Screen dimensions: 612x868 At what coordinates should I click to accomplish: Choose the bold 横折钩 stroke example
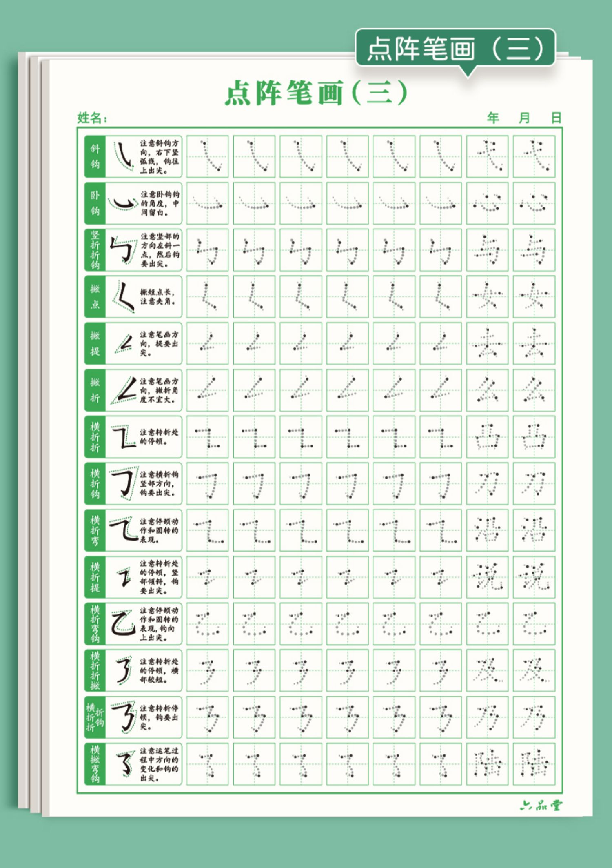pos(123,483)
